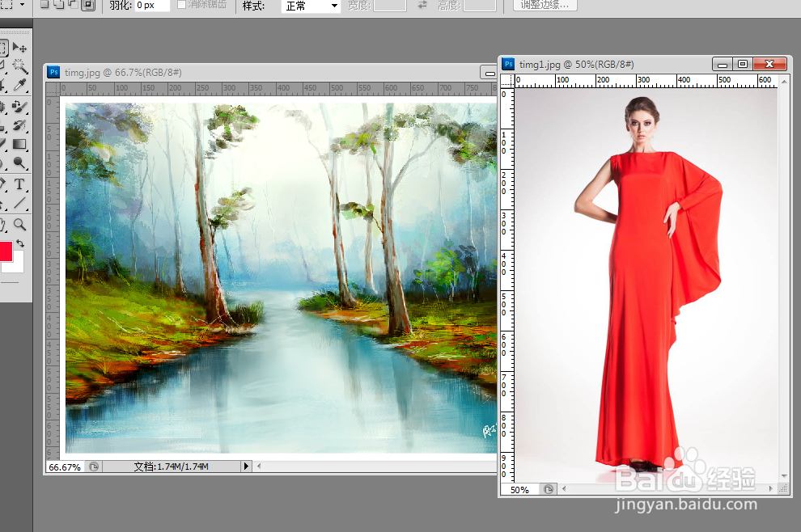Minimize the timg1.jpg document window
The width and height of the screenshot is (801, 532).
click(722, 65)
